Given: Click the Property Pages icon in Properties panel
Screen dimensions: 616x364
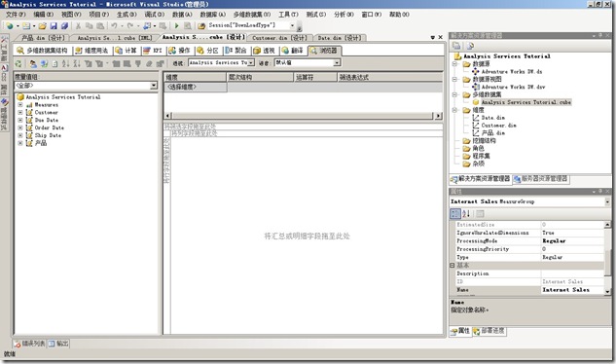Looking at the screenshot, I should (480, 214).
